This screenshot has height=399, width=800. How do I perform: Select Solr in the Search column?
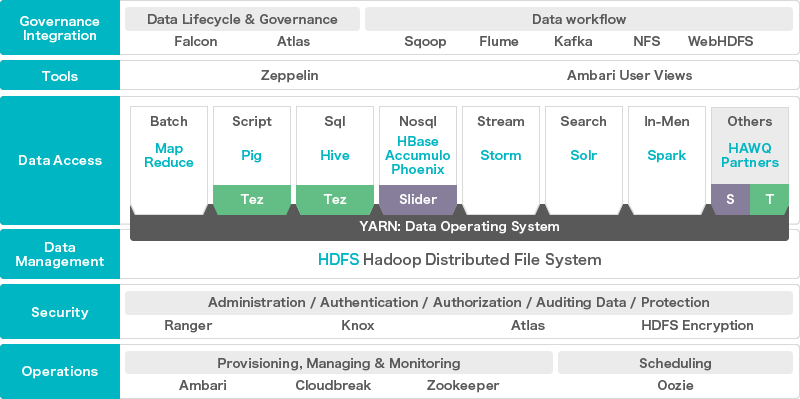click(584, 156)
